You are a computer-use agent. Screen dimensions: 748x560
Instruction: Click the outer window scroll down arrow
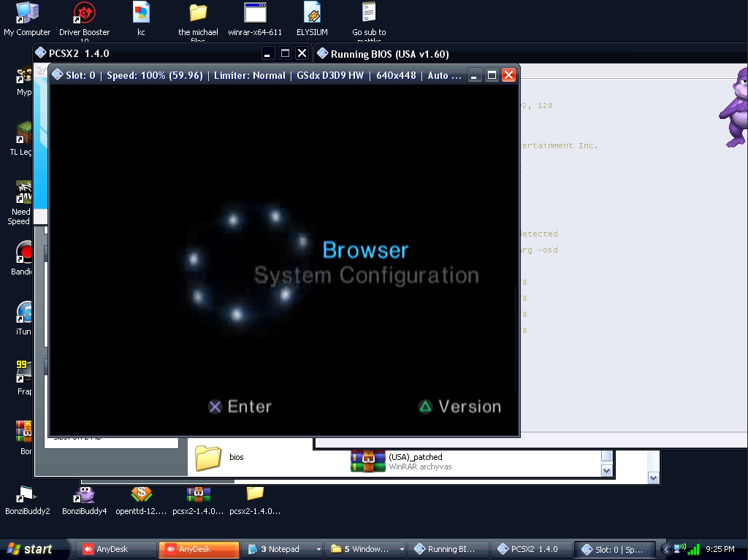(653, 477)
